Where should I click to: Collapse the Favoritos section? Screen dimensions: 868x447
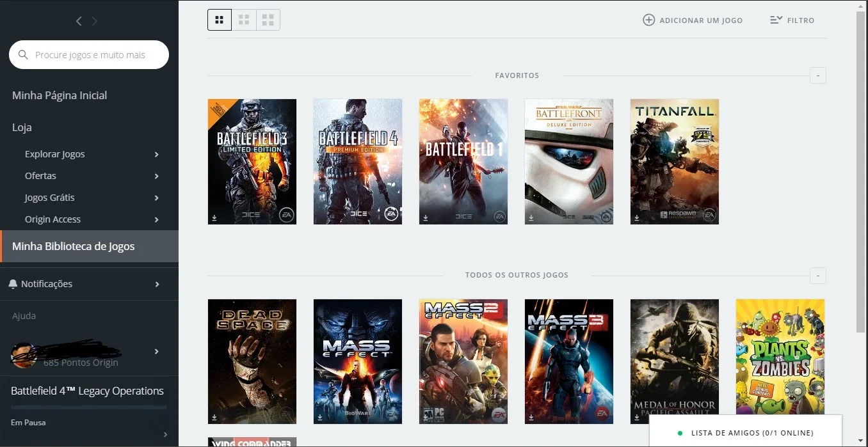point(818,75)
